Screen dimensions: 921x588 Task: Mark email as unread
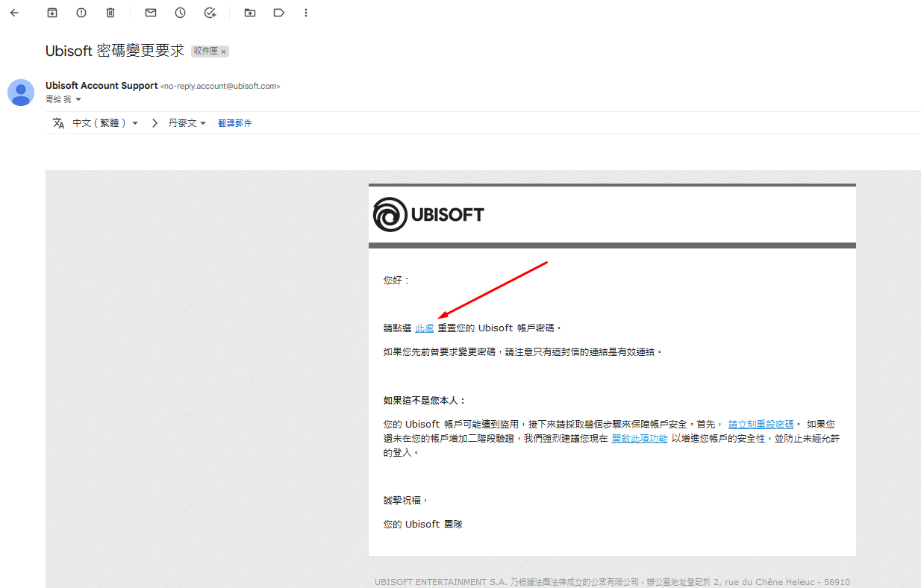151,13
